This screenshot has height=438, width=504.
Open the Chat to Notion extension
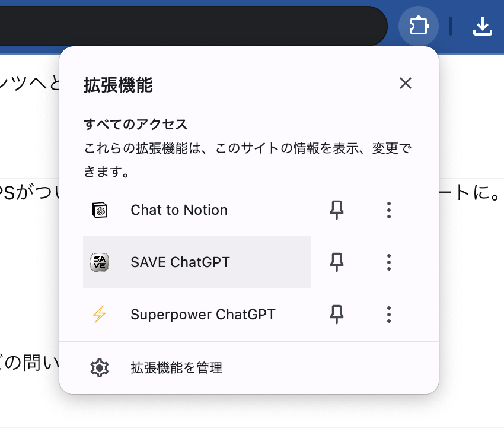(178, 210)
